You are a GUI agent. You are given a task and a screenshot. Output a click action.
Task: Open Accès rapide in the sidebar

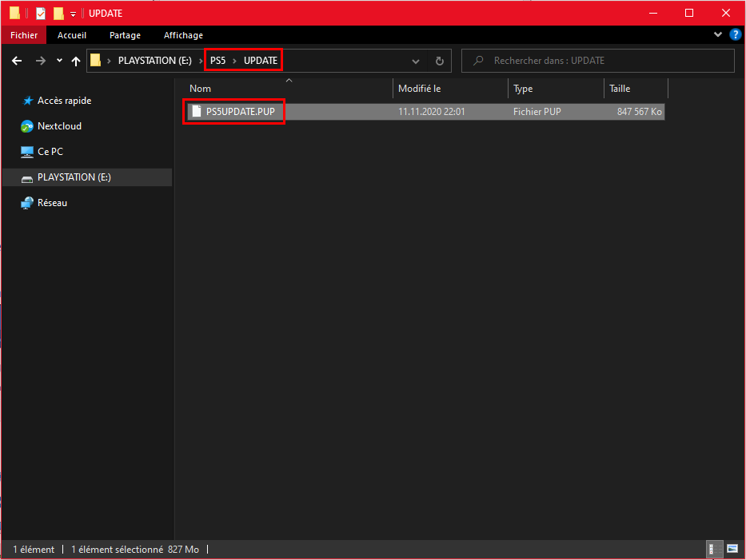[x=58, y=101]
